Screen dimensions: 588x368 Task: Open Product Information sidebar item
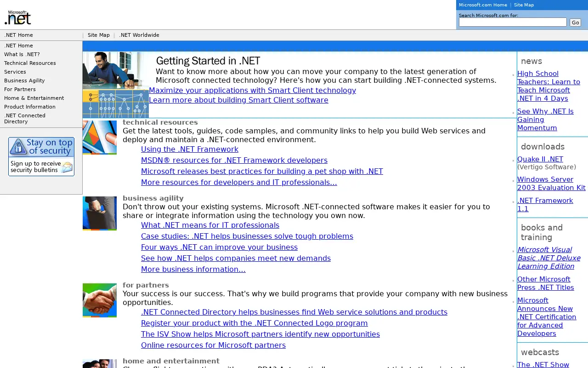[x=30, y=107]
